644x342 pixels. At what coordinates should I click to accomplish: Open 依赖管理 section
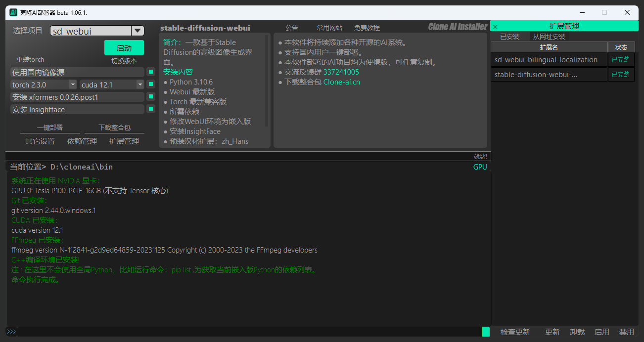(x=82, y=141)
